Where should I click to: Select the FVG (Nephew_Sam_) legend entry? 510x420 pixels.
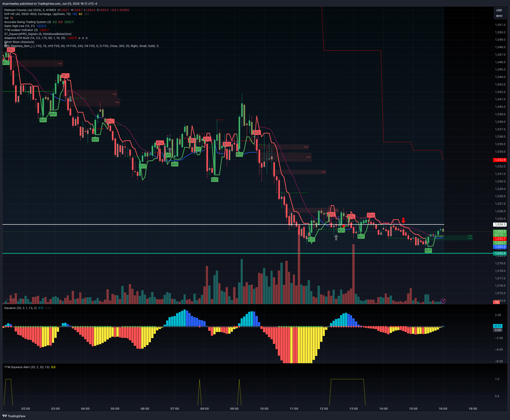tap(81, 46)
